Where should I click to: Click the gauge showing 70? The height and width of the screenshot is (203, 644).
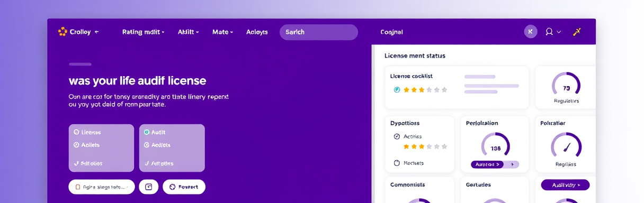(x=566, y=86)
